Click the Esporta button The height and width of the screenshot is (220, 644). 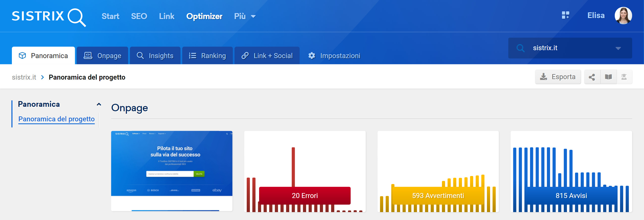pos(558,77)
